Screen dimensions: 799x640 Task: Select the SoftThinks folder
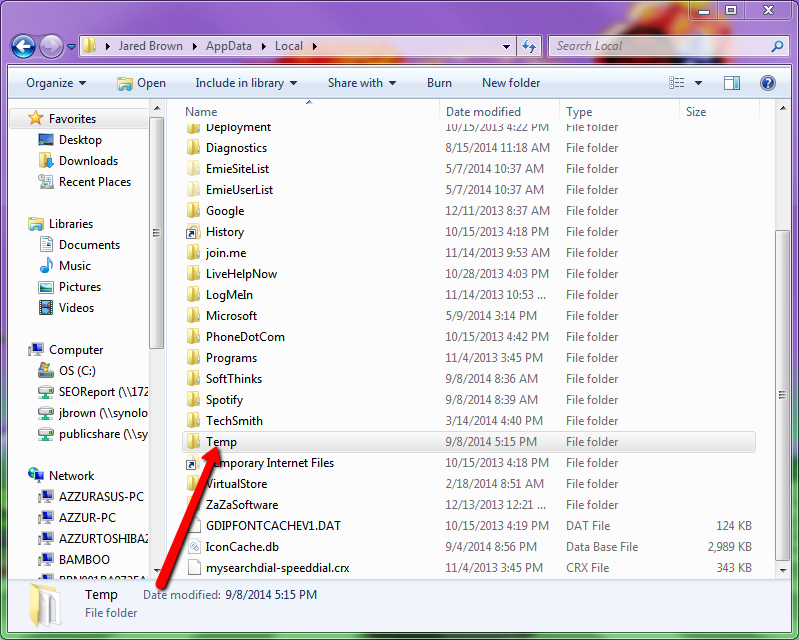(x=233, y=379)
